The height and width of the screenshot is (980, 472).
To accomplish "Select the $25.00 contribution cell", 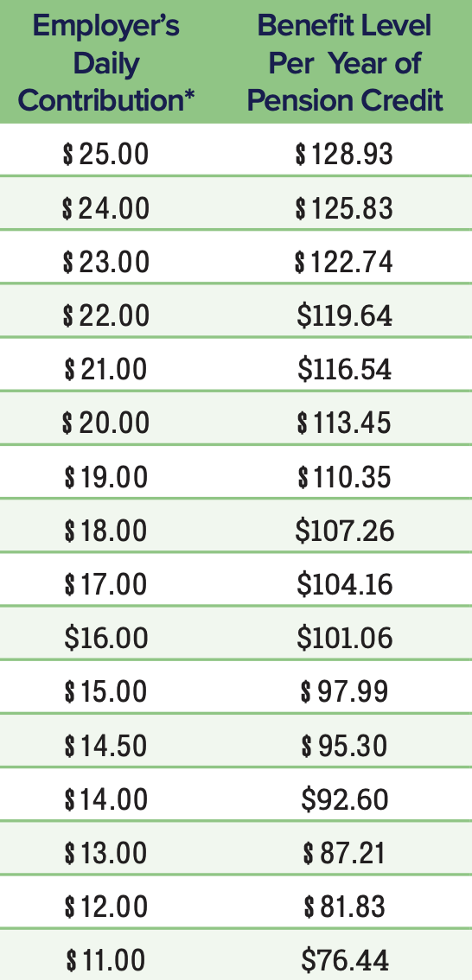I will click(106, 154).
